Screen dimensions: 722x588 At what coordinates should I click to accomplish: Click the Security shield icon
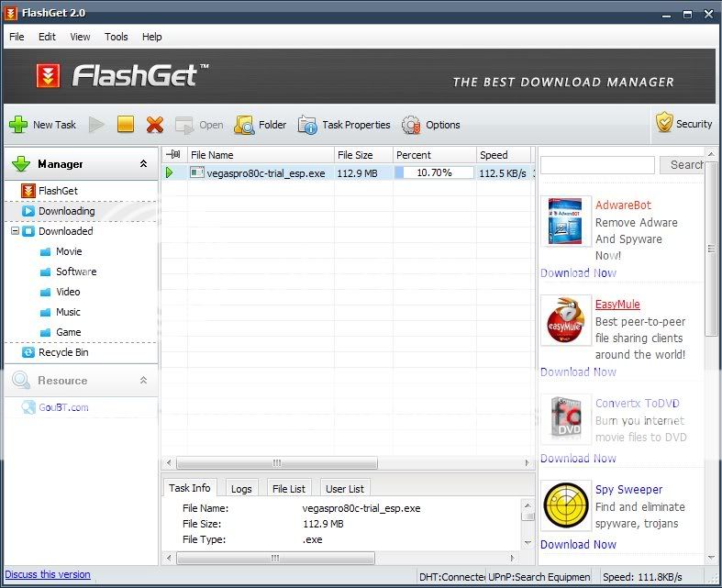(664, 123)
